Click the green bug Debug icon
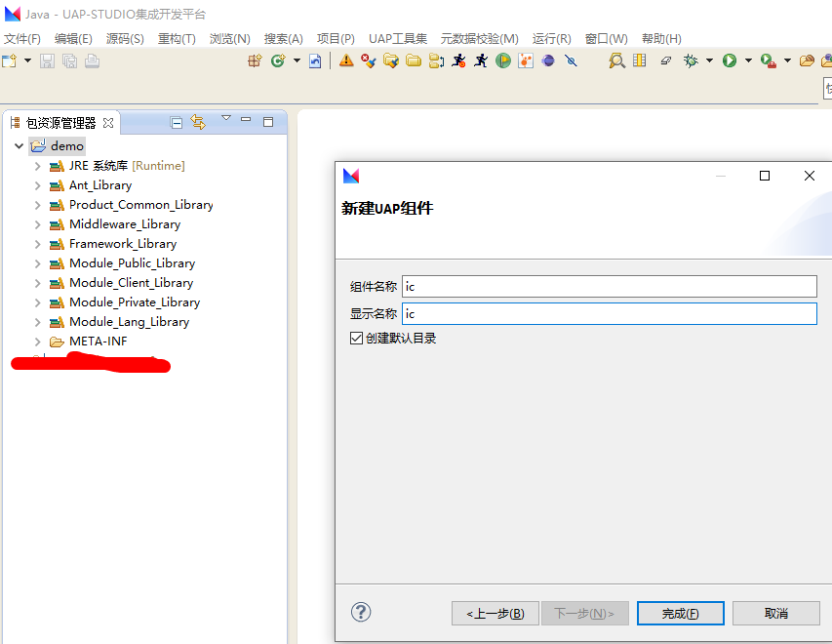 (x=691, y=60)
